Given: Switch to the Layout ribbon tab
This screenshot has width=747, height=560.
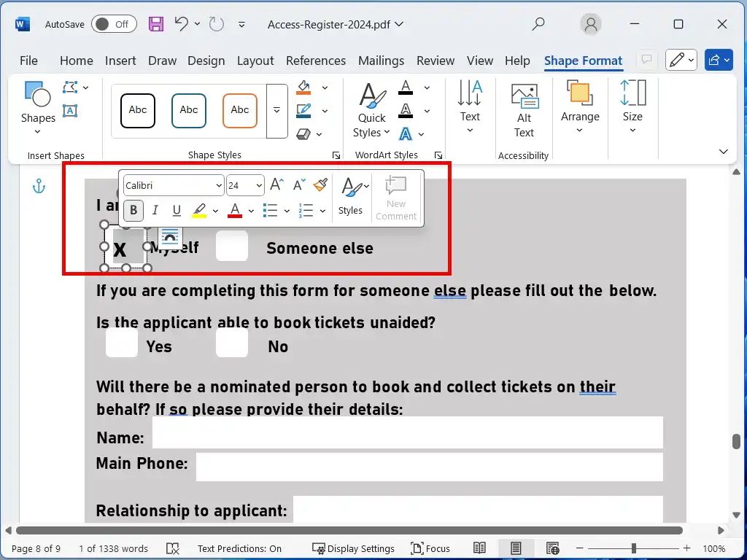Looking at the screenshot, I should [x=255, y=61].
